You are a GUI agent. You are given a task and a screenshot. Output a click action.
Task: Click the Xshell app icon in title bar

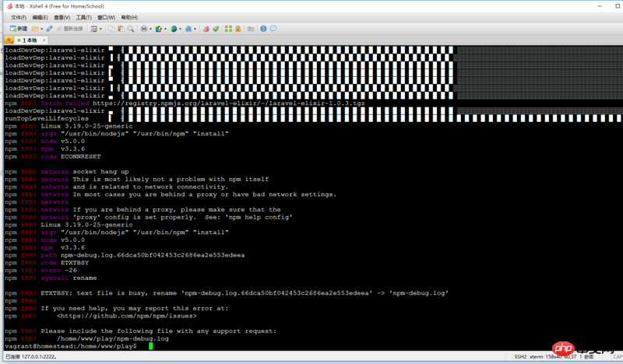9,6
